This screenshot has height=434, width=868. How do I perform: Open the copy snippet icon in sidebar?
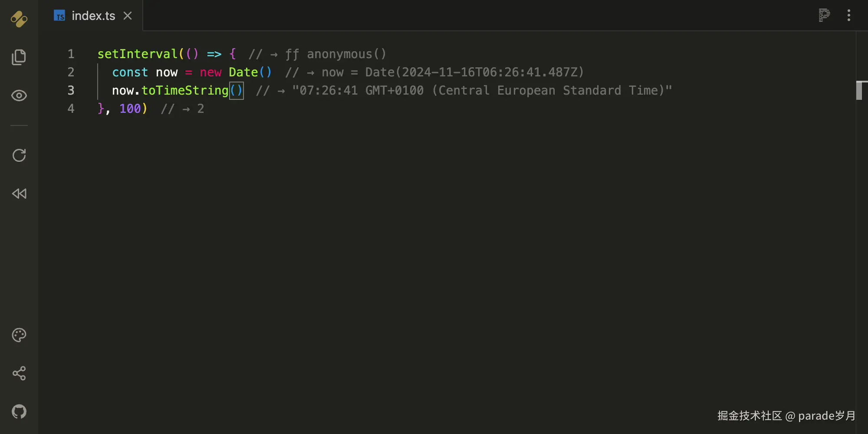click(x=19, y=57)
